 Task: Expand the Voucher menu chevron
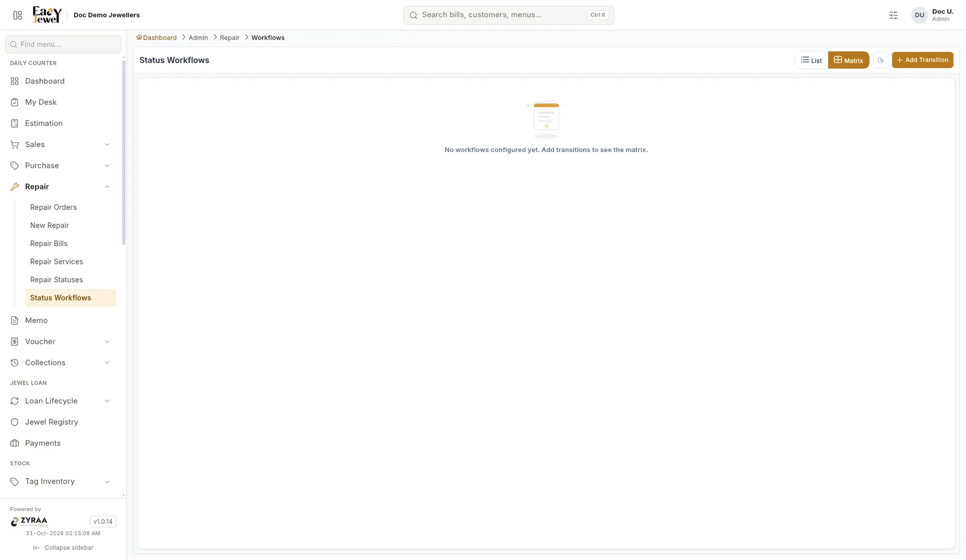107,342
